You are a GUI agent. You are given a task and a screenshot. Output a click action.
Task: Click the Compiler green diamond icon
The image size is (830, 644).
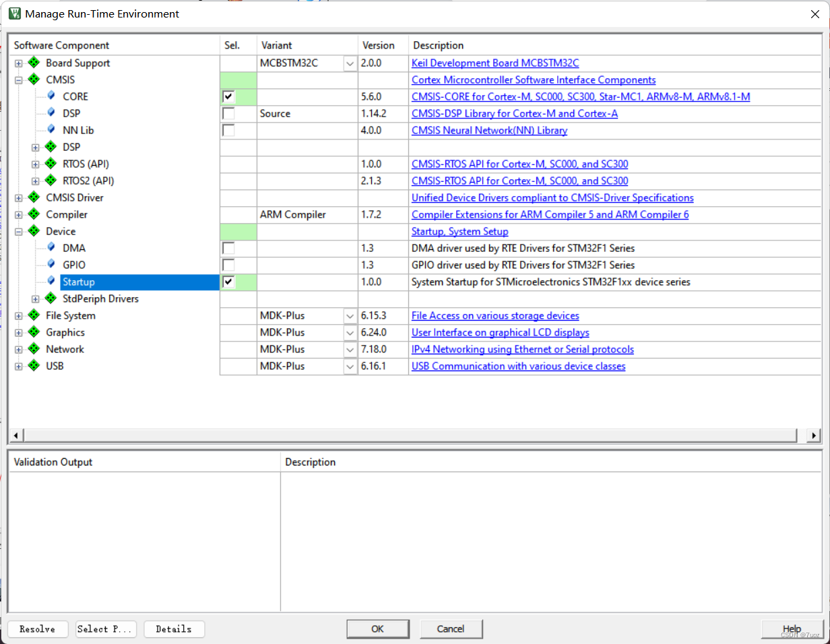click(x=34, y=214)
